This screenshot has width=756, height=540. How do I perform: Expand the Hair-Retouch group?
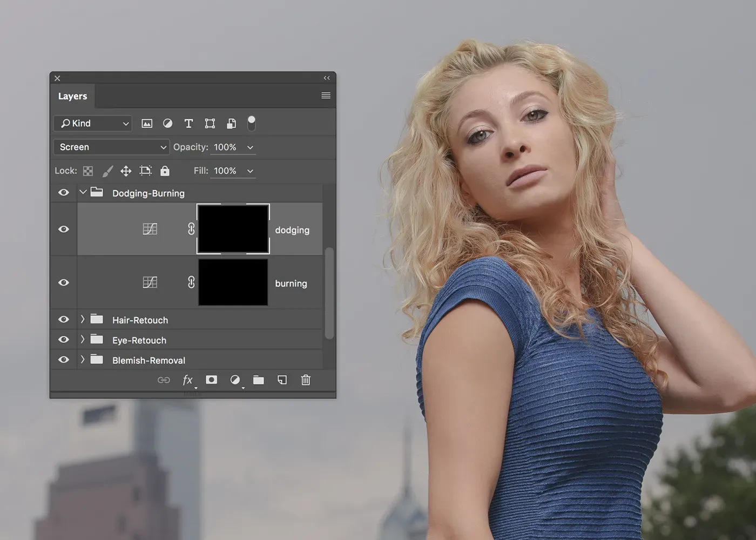click(83, 320)
